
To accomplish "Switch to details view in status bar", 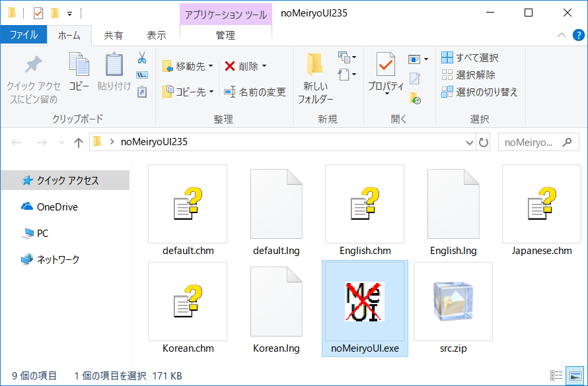I will coord(557,376).
